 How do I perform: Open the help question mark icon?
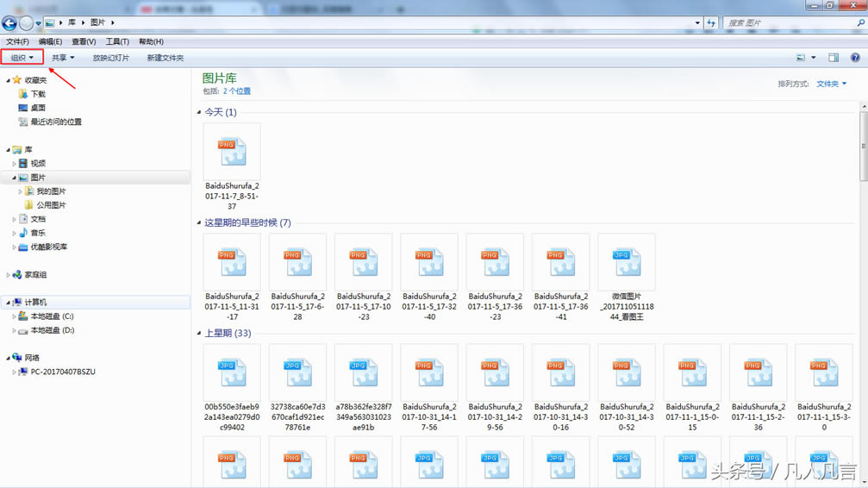[855, 58]
